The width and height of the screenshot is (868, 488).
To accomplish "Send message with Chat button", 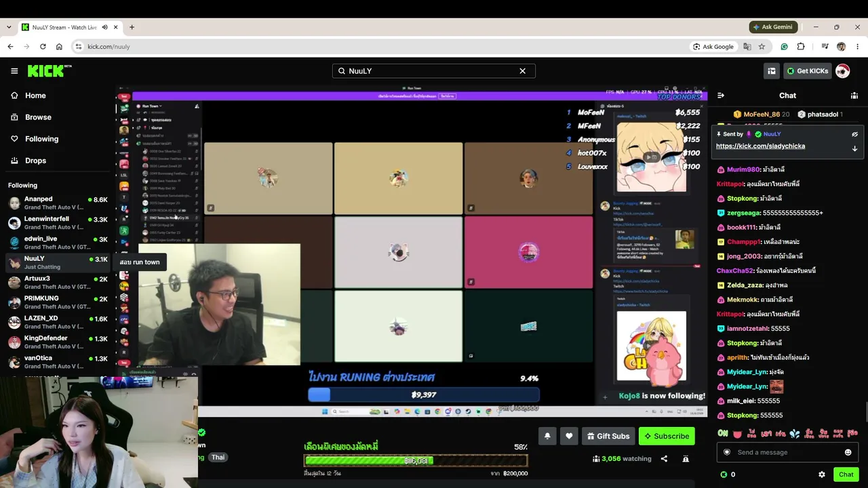I will point(846,474).
